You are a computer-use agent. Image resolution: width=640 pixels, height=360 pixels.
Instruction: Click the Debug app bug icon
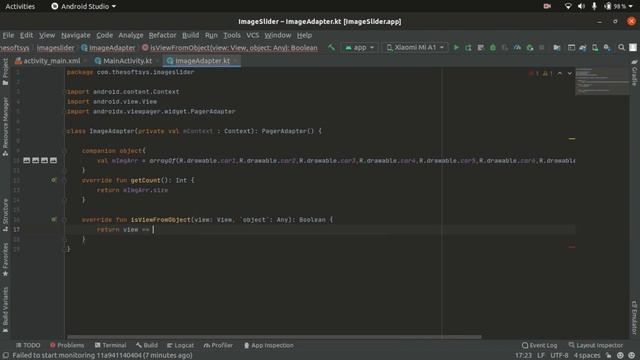(493, 48)
